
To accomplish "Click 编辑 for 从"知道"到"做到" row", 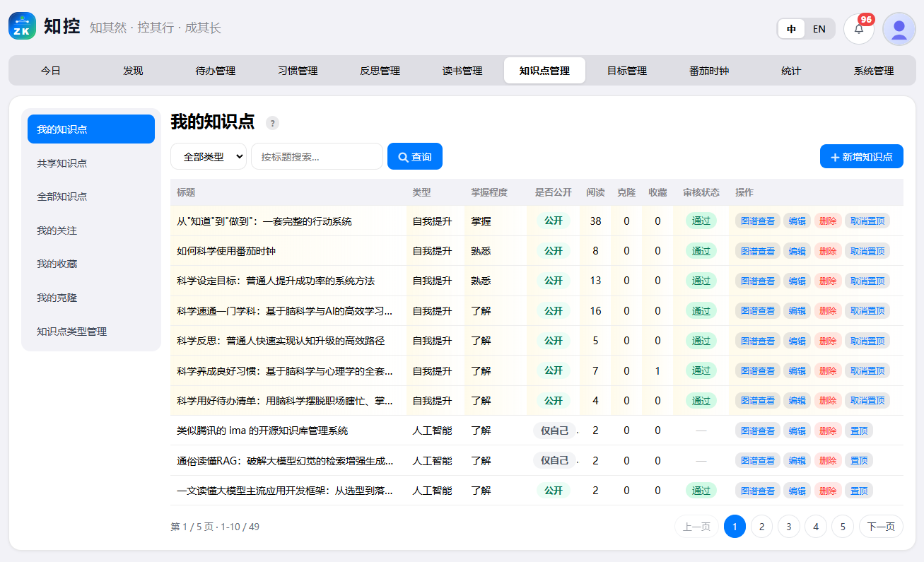I will pyautogui.click(x=797, y=221).
